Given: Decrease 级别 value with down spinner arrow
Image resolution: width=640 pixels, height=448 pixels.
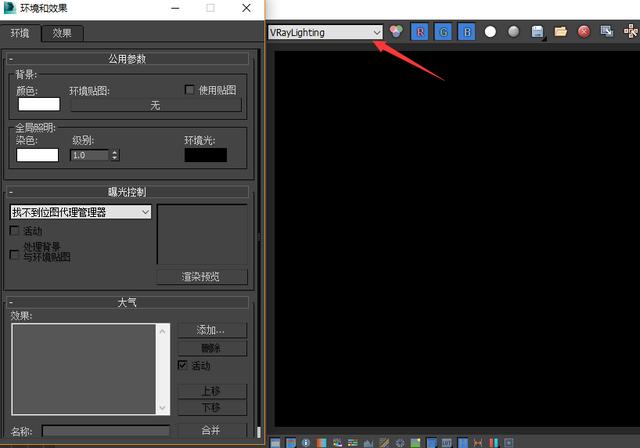Looking at the screenshot, I should pyautogui.click(x=115, y=158).
